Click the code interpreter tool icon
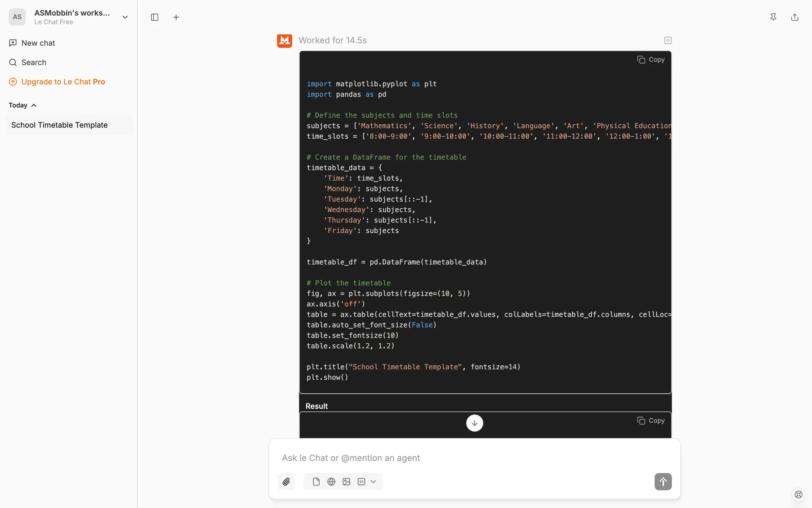 [361, 482]
